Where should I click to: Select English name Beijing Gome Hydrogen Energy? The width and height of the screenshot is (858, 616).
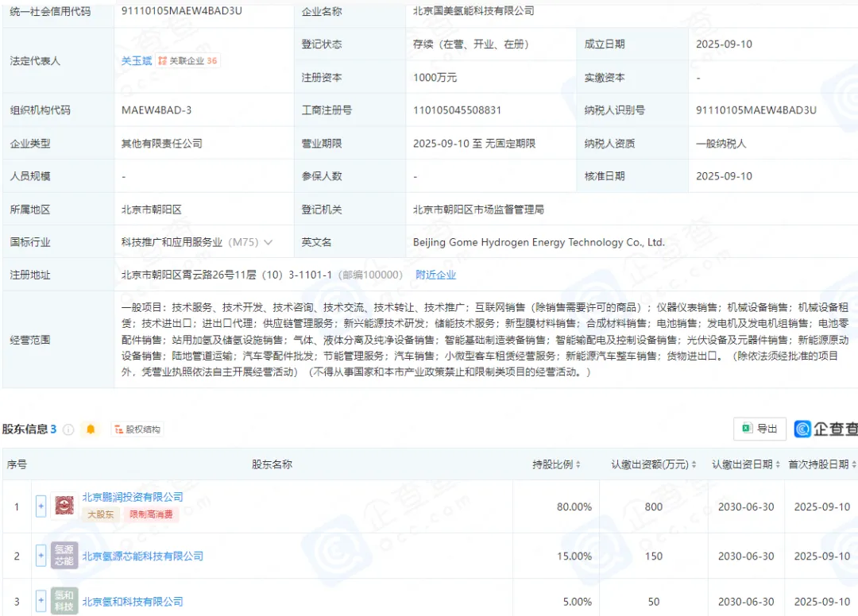pos(539,242)
